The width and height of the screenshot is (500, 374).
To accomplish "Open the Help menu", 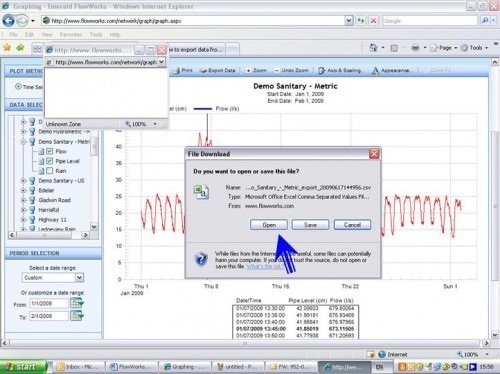I will click(x=115, y=35).
